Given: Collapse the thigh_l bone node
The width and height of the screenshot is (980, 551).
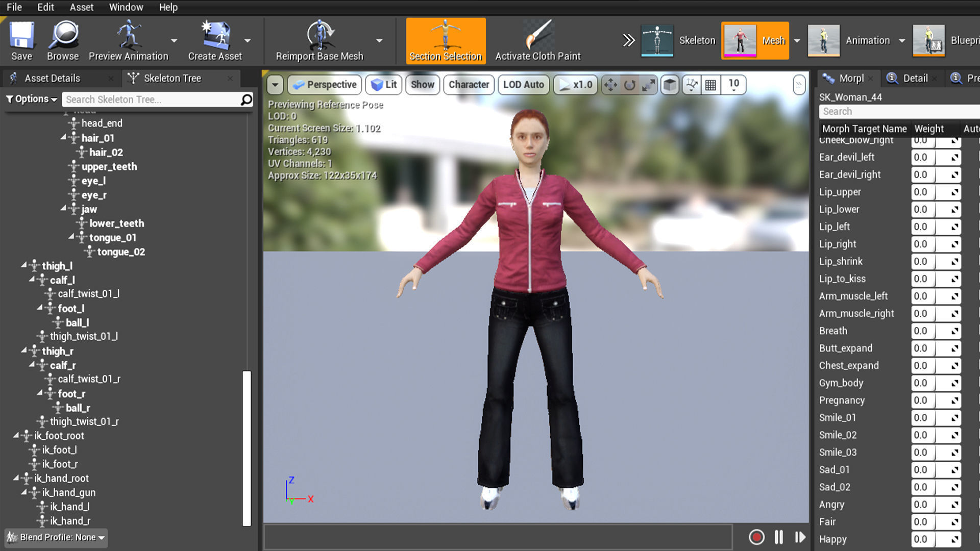Looking at the screenshot, I should tap(23, 265).
